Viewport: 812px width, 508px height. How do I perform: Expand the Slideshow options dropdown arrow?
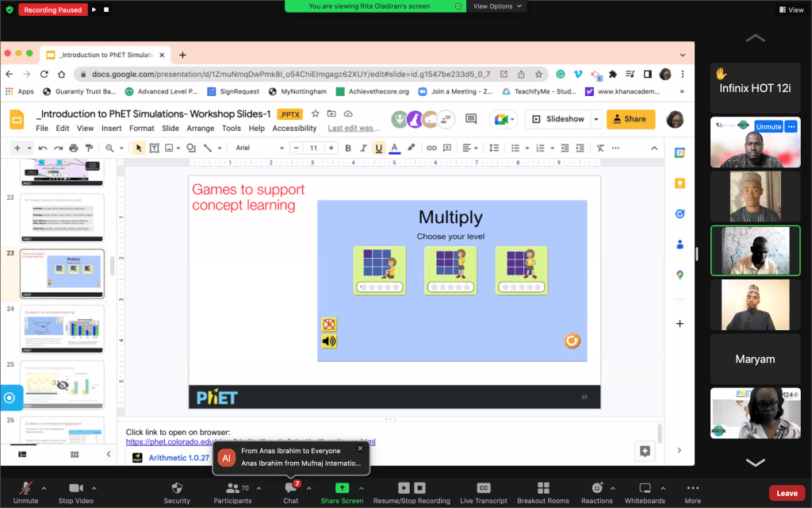(593, 119)
